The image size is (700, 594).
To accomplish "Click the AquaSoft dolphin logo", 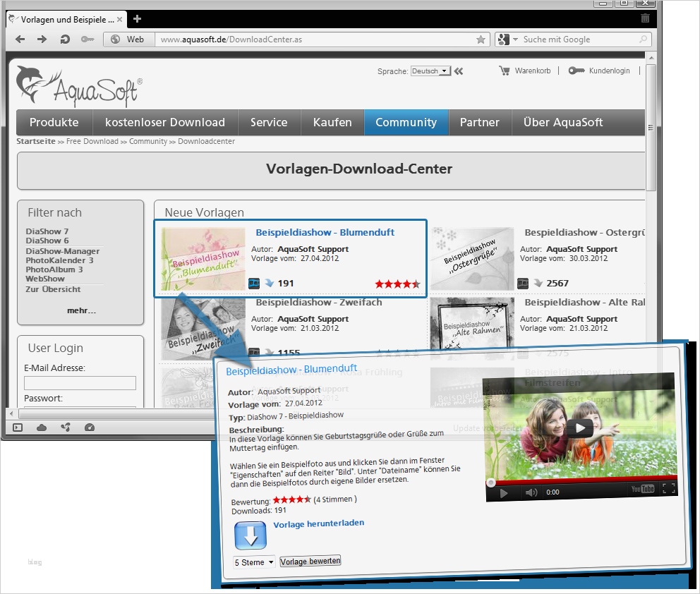I will coord(79,85).
